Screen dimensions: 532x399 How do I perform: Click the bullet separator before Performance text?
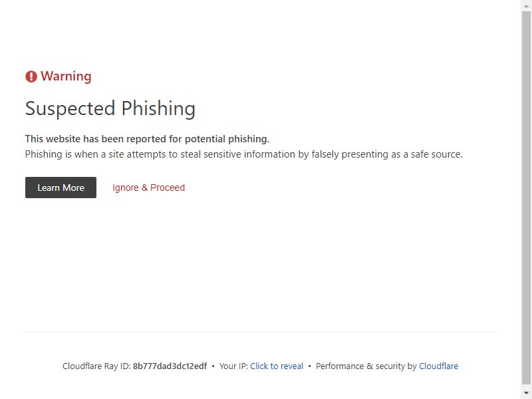(309, 366)
